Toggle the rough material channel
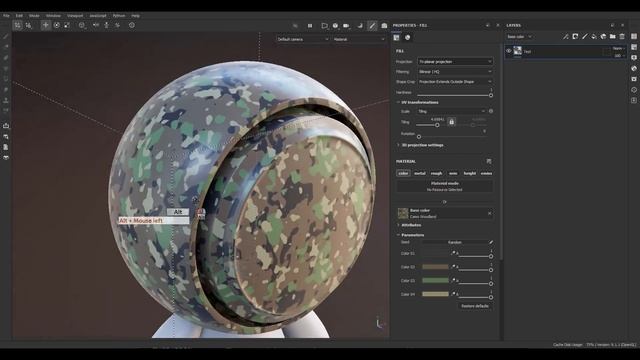640x360 pixels. pyautogui.click(x=436, y=173)
